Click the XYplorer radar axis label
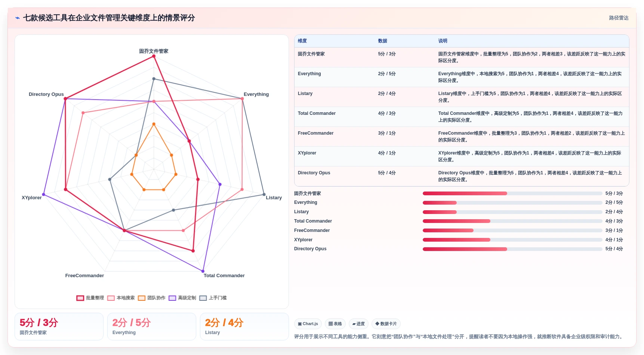 32,198
